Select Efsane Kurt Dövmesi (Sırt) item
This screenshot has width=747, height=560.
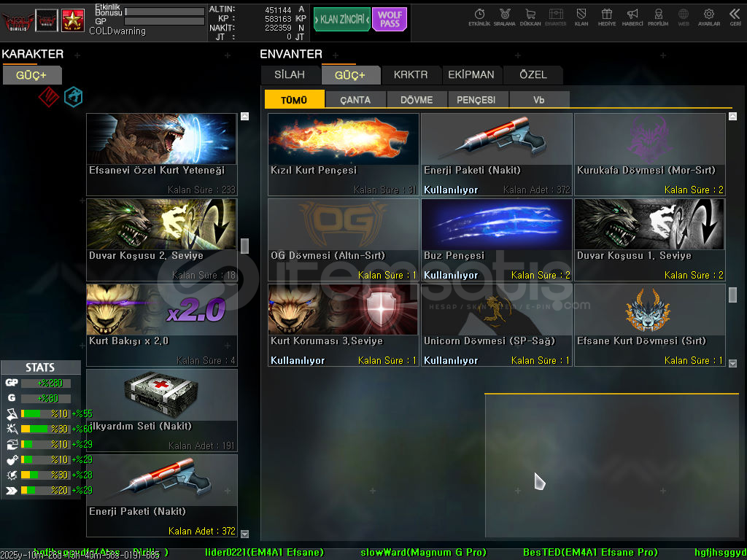pos(650,324)
